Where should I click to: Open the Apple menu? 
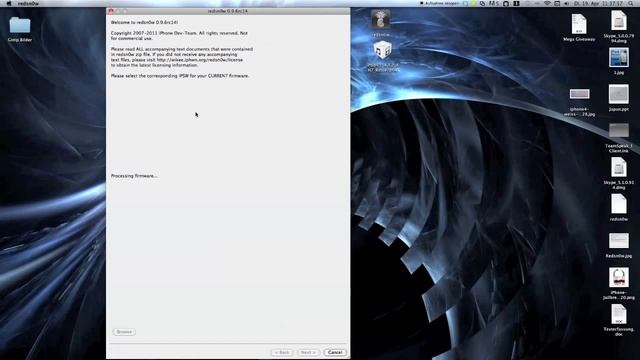[8, 3]
